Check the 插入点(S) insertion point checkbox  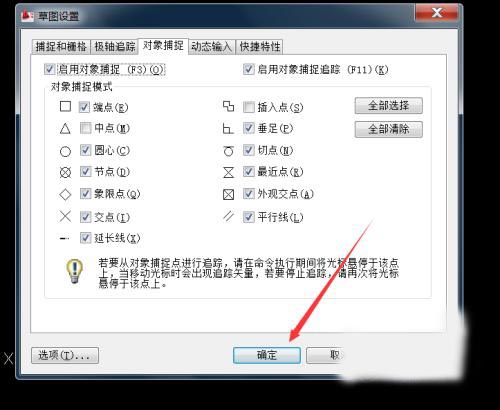click(x=249, y=107)
